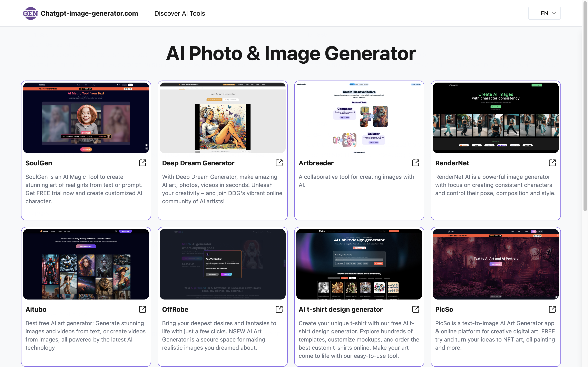This screenshot has width=588, height=367.
Task: Open the SoulGen website thumbnail
Action: (x=86, y=118)
